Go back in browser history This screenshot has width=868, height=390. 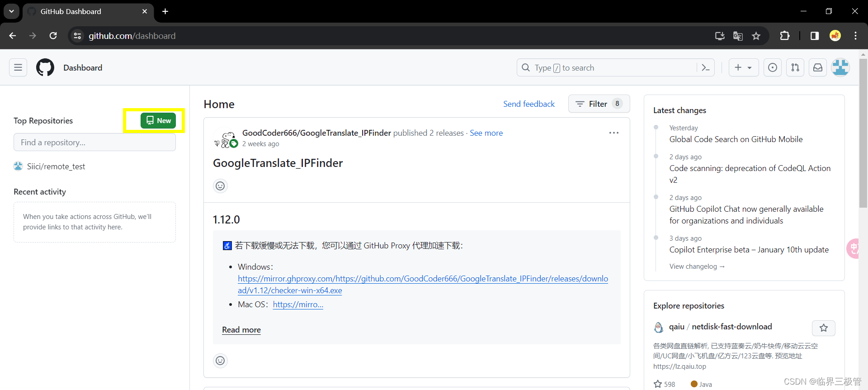[x=13, y=36]
